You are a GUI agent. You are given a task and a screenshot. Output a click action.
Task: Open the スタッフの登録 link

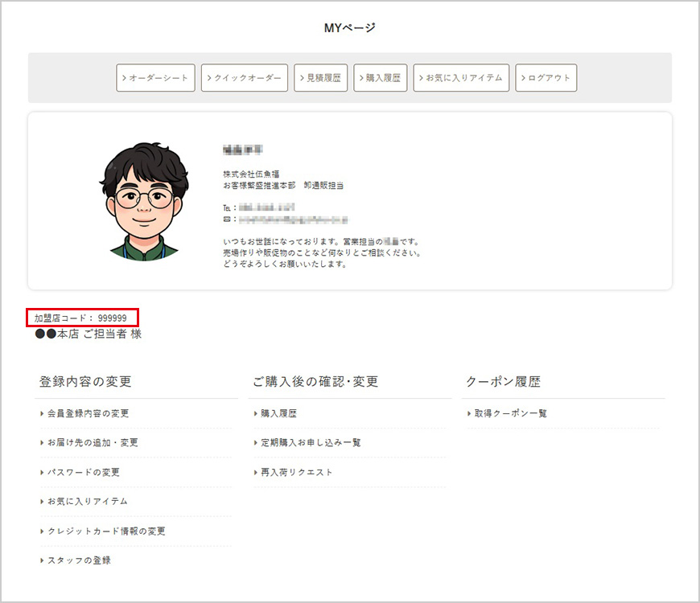79,560
